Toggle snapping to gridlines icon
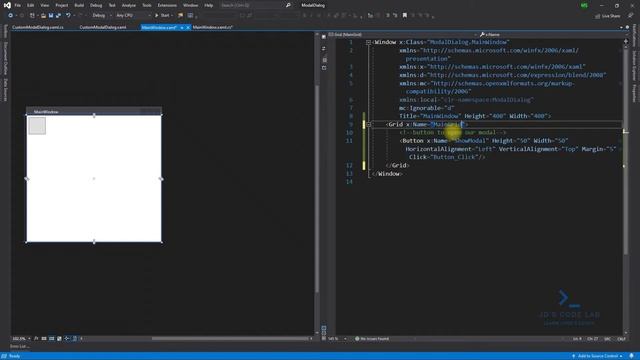The width and height of the screenshot is (640, 360). [x=51, y=338]
